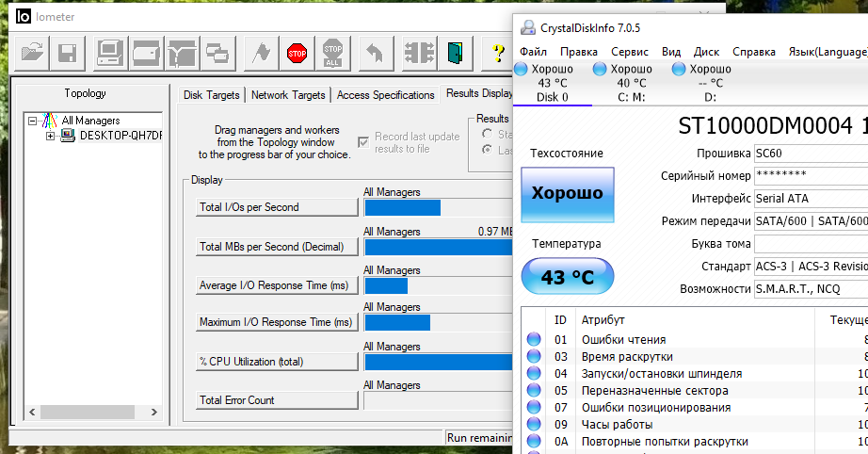Add new disk worker toolbar icon

click(146, 54)
